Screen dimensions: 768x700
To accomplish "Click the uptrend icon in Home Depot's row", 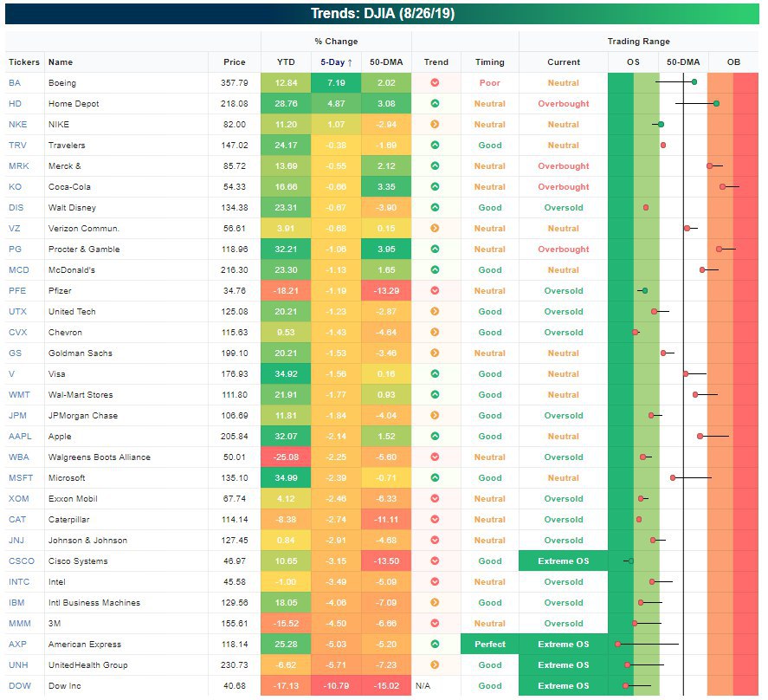I will (435, 103).
